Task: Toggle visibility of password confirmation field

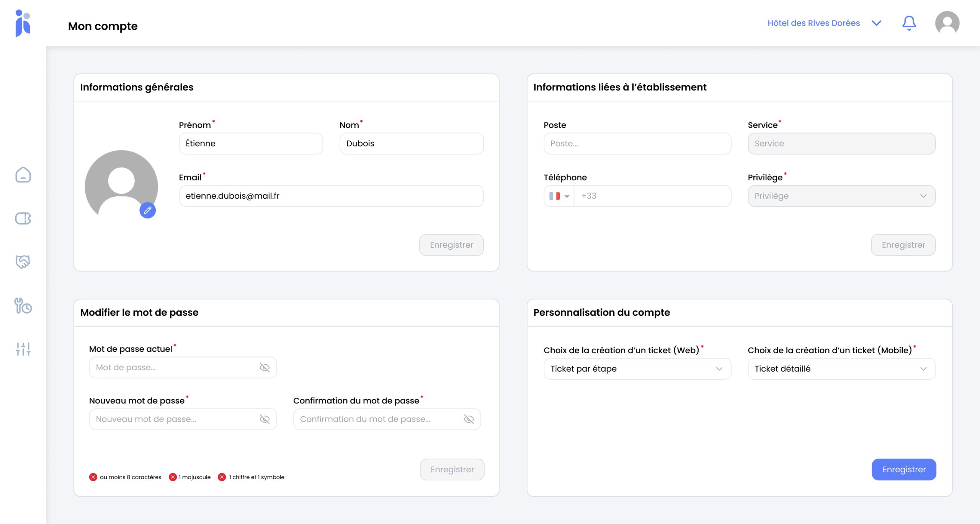Action: tap(469, 419)
